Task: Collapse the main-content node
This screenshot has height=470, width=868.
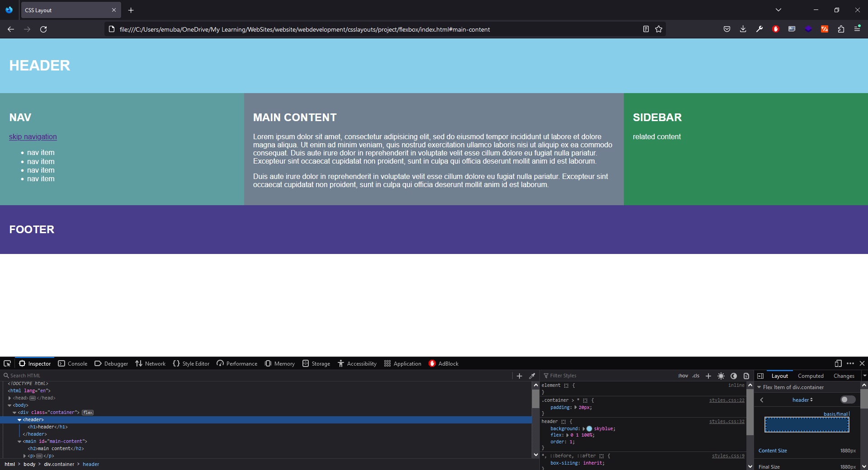Action: coord(19,442)
